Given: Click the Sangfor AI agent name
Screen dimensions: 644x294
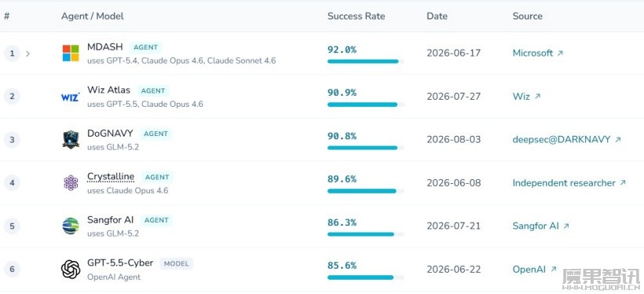Looking at the screenshot, I should 110,220.
